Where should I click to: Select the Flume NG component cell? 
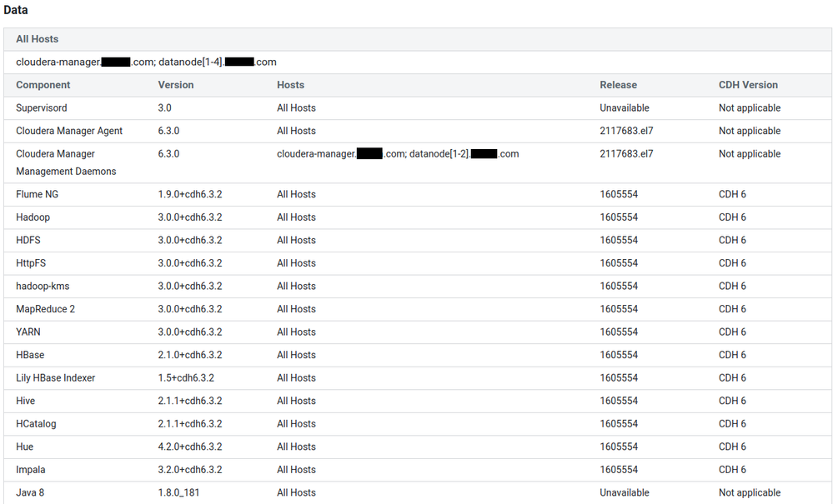[38, 194]
